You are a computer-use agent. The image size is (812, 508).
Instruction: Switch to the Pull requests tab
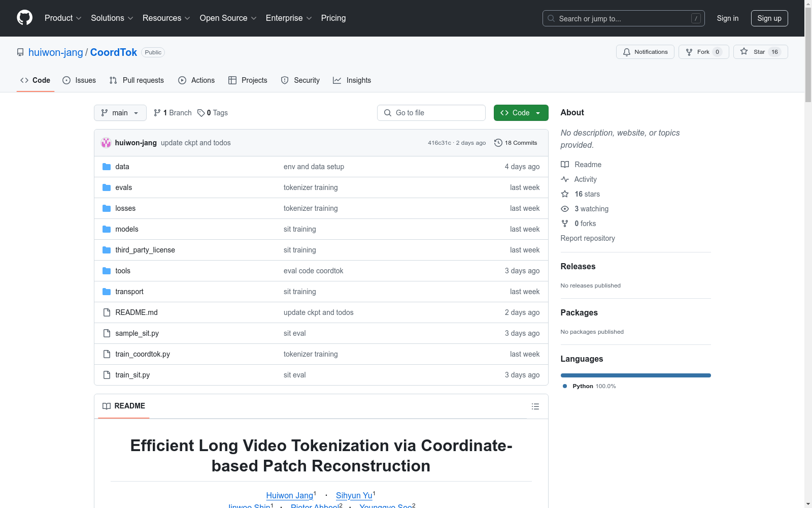coord(137,80)
